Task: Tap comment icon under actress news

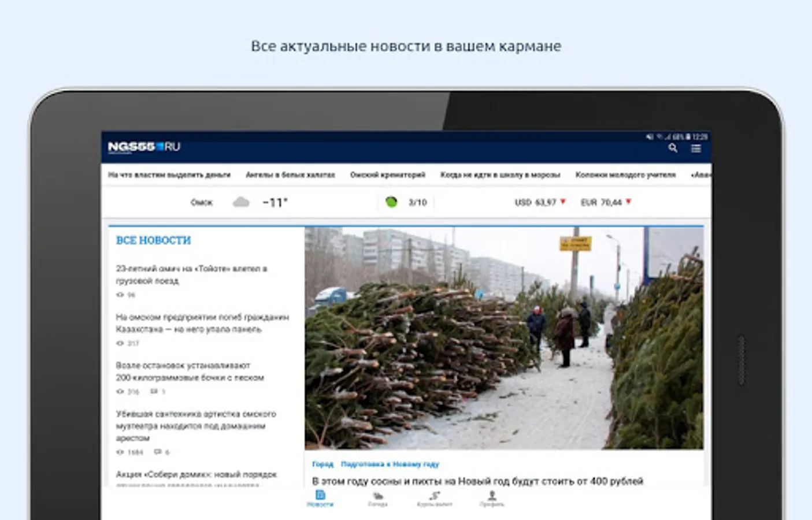Action: coord(158,452)
